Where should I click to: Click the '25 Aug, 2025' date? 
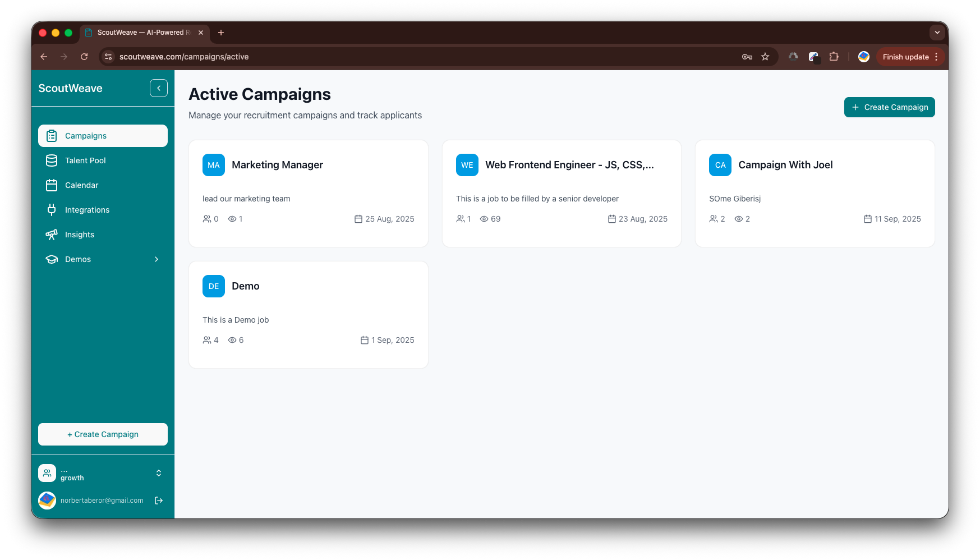click(390, 219)
